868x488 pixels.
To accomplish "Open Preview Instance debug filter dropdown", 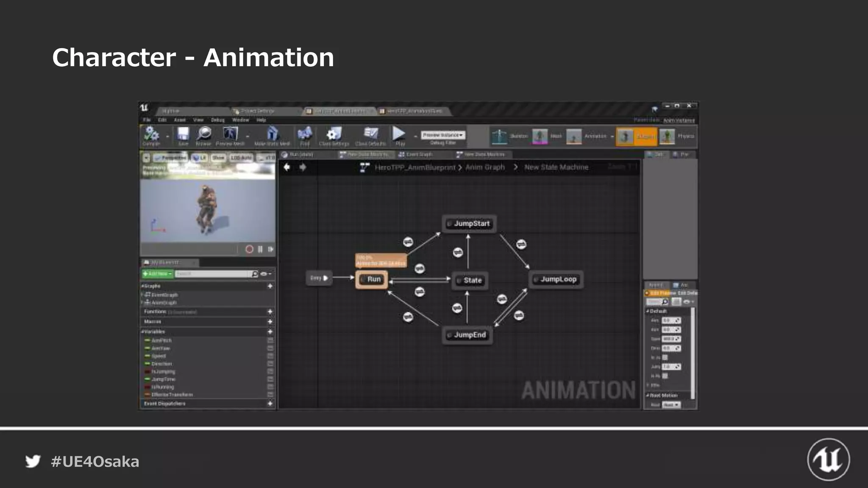I will click(442, 135).
